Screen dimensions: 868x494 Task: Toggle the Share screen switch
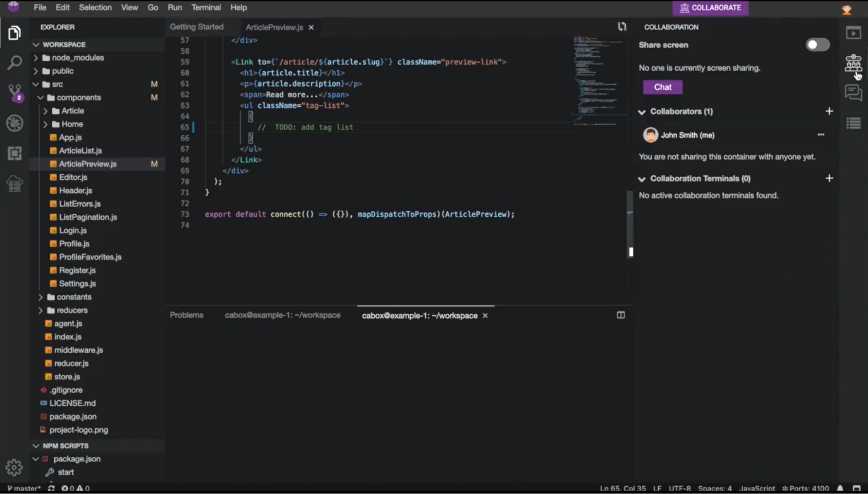pyautogui.click(x=817, y=45)
